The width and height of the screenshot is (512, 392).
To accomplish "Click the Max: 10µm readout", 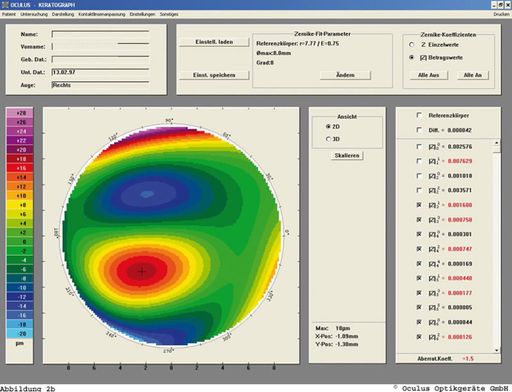I will coord(332,328).
